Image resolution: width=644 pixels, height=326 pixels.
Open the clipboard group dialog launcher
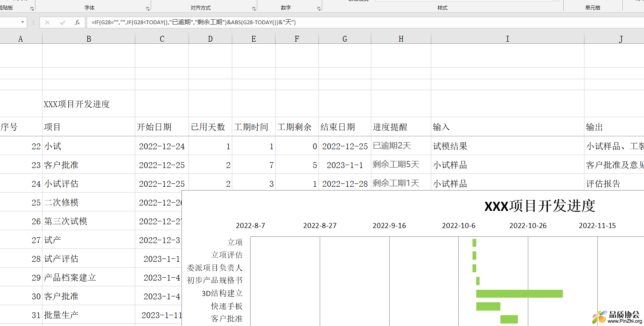tap(32, 8)
